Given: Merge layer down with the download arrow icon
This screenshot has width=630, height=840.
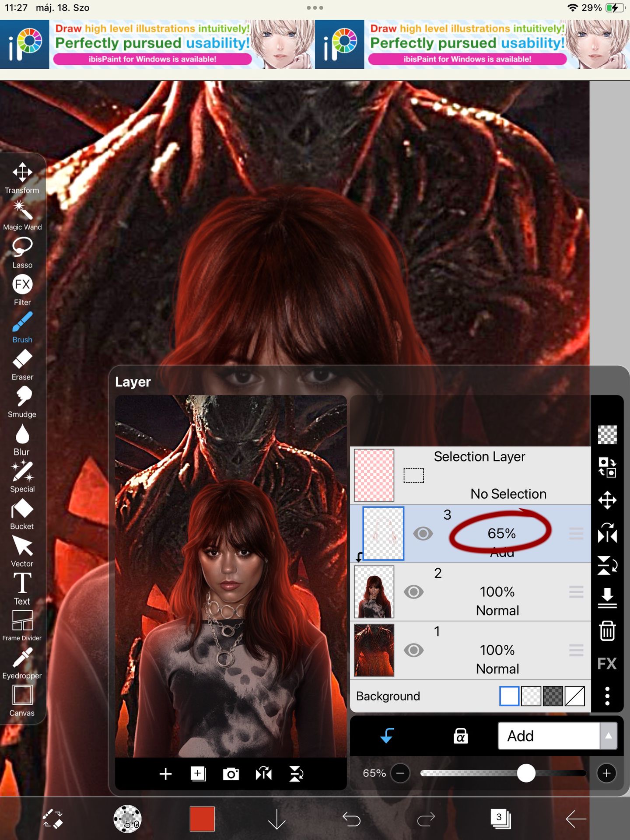Looking at the screenshot, I should coord(607,598).
